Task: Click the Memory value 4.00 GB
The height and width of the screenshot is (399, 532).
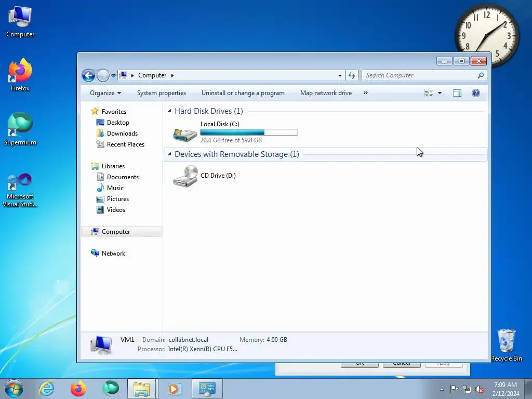Action: pyautogui.click(x=277, y=340)
